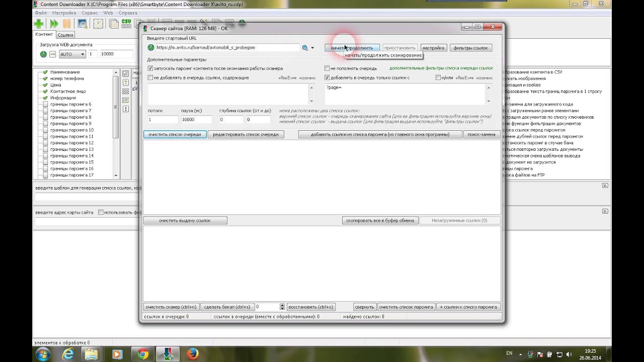Click the form layout icon above the T icon

pyautogui.click(x=126, y=73)
